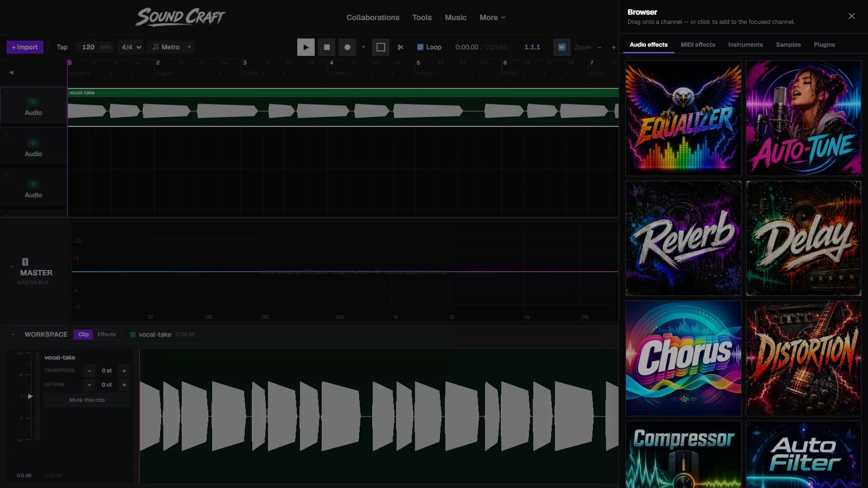Choose the Reverb effect thumbnail
868x488 pixels.
(x=684, y=239)
